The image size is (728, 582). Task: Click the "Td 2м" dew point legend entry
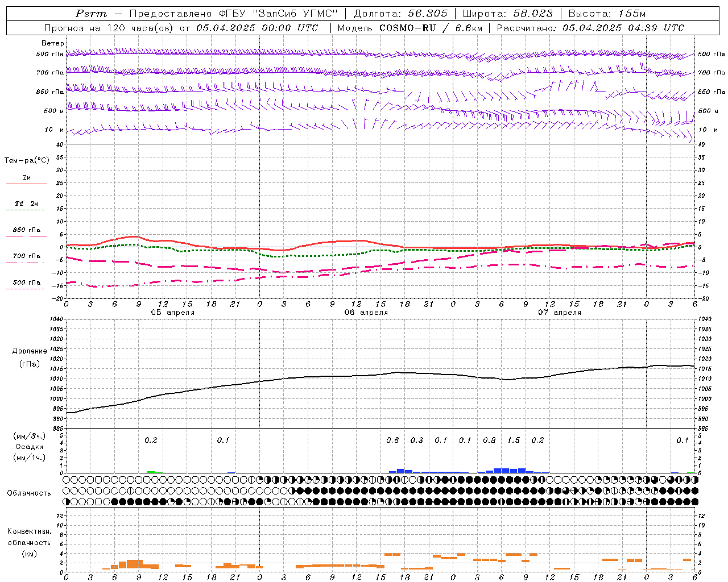[x=27, y=203]
